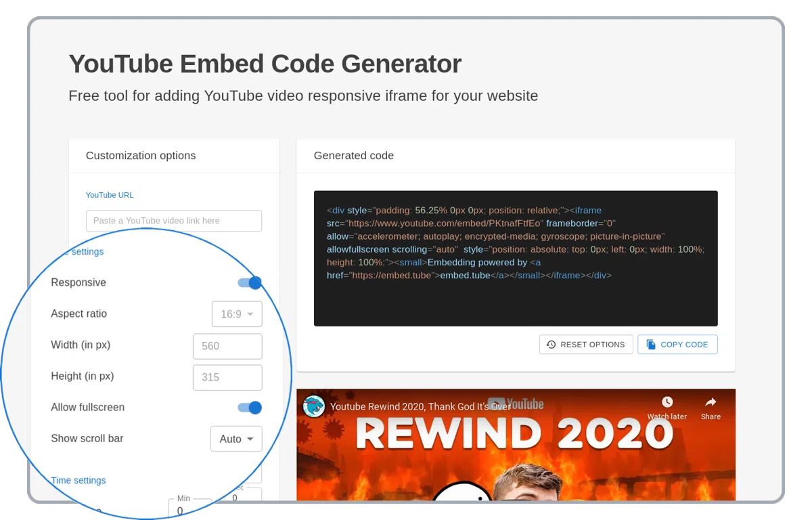Image resolution: width=812 pixels, height=520 pixels.
Task: Click the copy icon in Copy Code button
Action: (651, 345)
